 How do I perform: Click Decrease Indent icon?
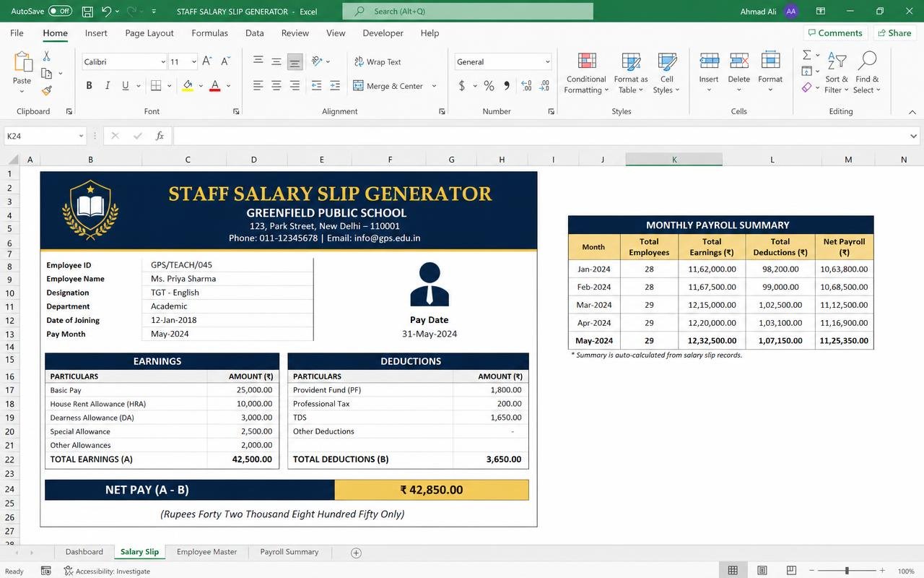(x=316, y=85)
